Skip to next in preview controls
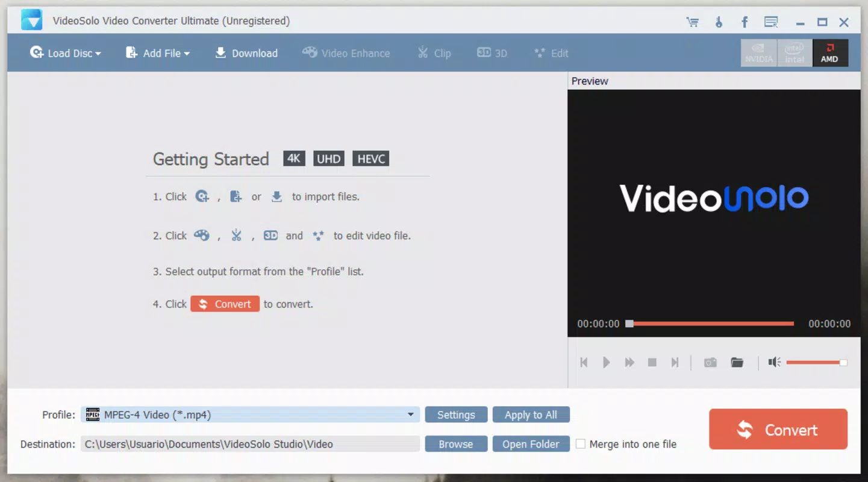Image resolution: width=868 pixels, height=482 pixels. coord(675,362)
